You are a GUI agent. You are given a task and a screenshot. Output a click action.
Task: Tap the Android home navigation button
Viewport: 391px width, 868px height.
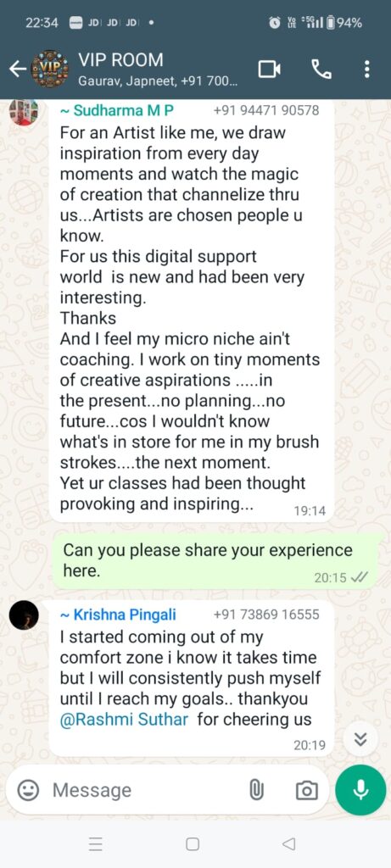[x=193, y=843]
